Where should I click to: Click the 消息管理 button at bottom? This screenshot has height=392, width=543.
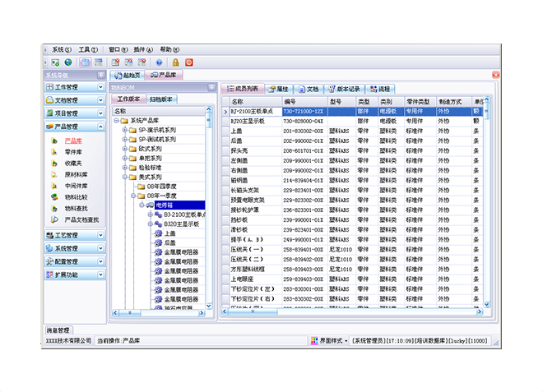tap(58, 330)
